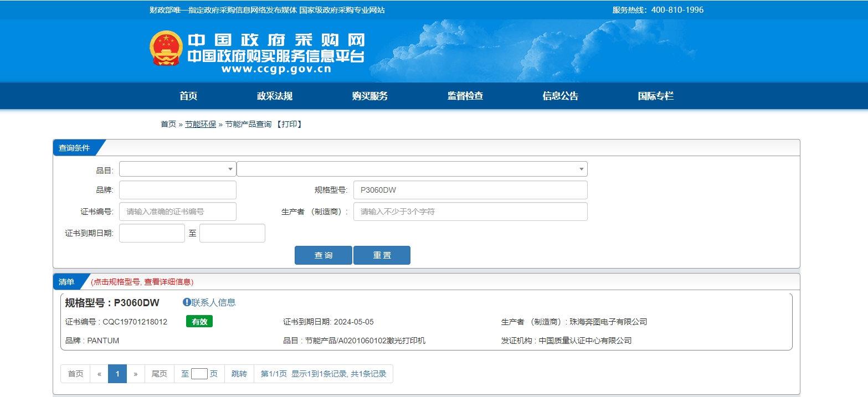Select 政采法规 navigation menu item

[x=274, y=96]
